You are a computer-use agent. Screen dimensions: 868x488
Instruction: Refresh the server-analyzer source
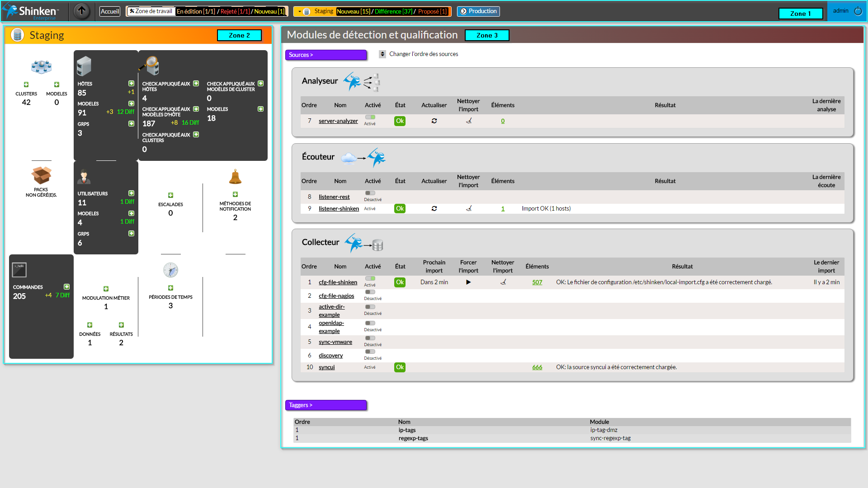pos(434,121)
